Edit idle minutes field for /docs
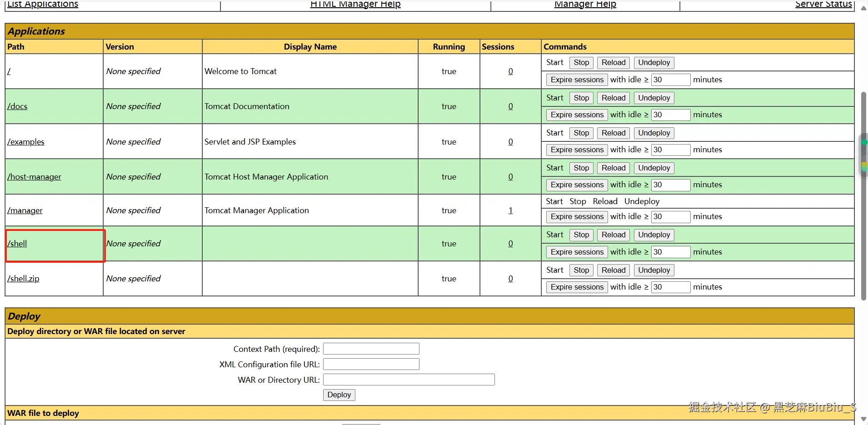868x425 pixels. tap(671, 115)
